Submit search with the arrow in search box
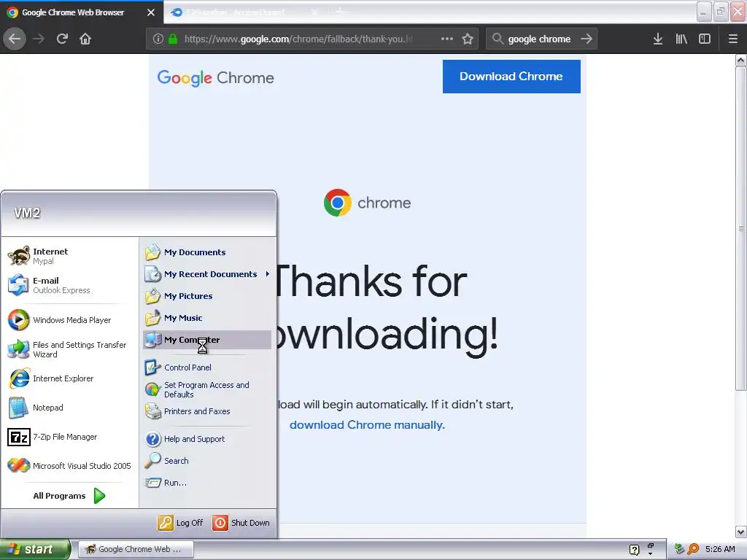The height and width of the screenshot is (560, 747). (x=587, y=39)
